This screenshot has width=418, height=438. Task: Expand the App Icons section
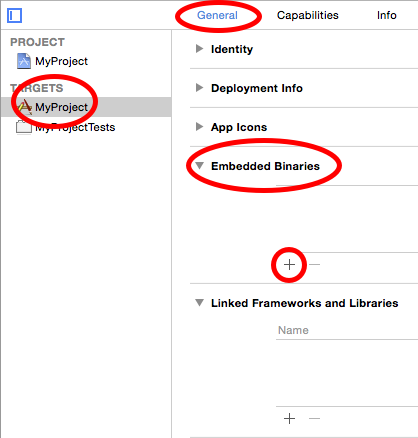(199, 127)
